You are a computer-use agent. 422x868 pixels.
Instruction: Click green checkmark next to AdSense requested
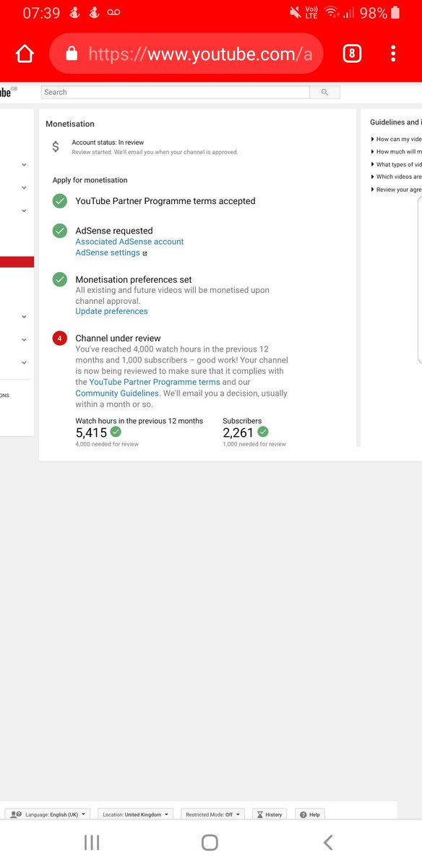click(60, 231)
